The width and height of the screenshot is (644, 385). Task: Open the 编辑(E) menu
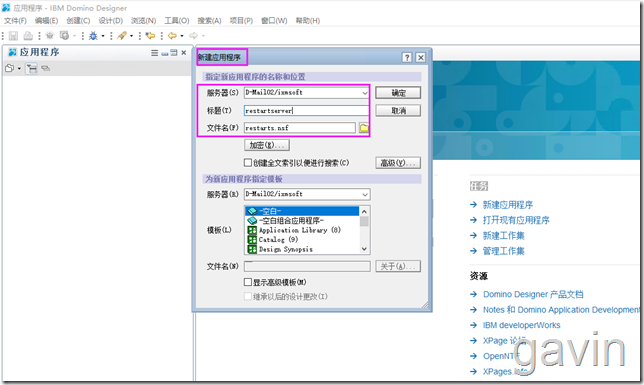[46, 21]
